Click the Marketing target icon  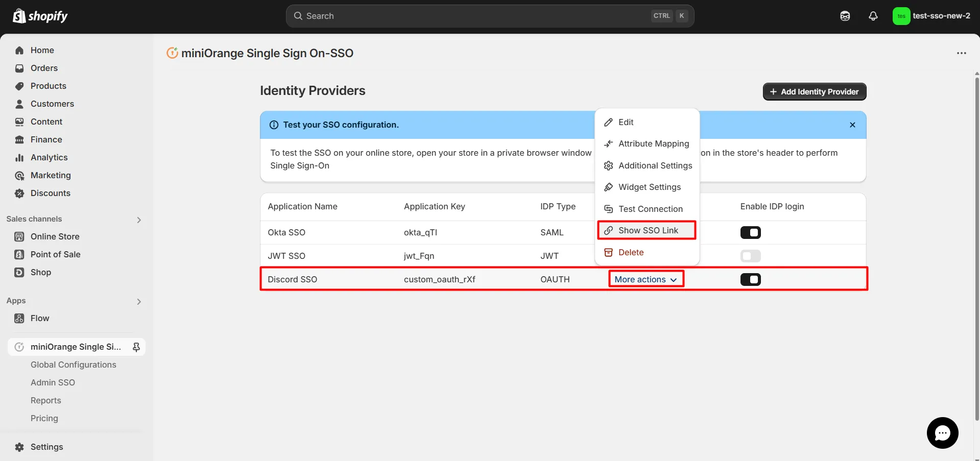pos(19,176)
